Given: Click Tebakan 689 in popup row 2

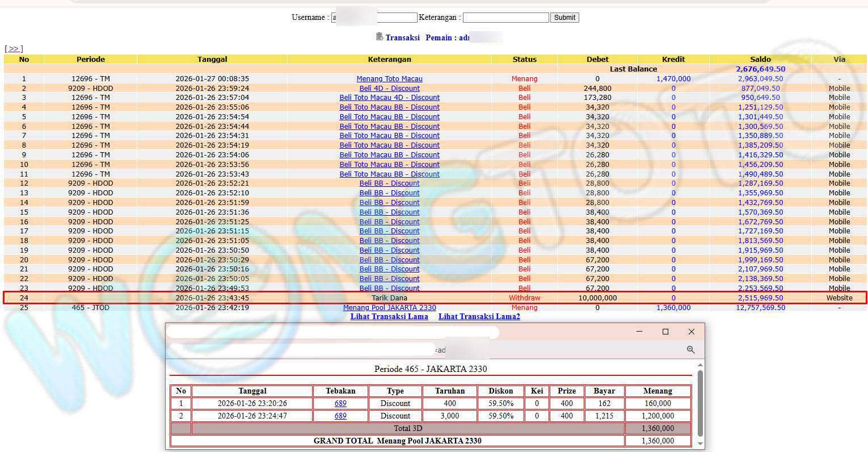Looking at the screenshot, I should coord(340,416).
